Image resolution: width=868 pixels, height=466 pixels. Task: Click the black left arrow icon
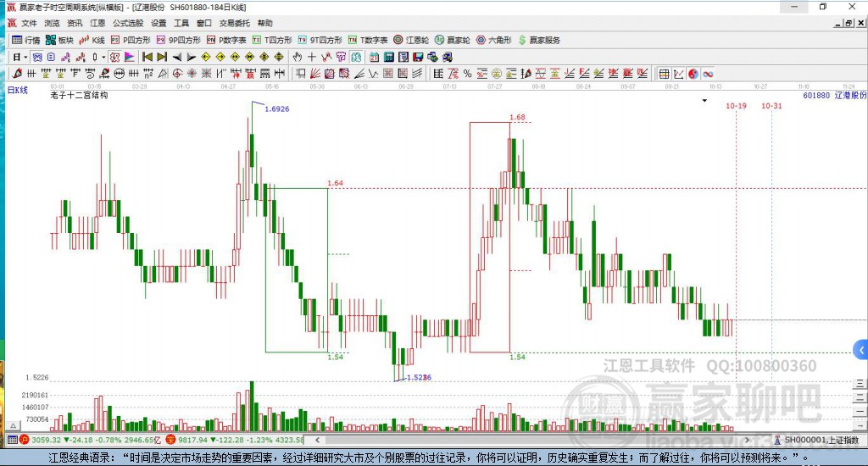point(176,57)
